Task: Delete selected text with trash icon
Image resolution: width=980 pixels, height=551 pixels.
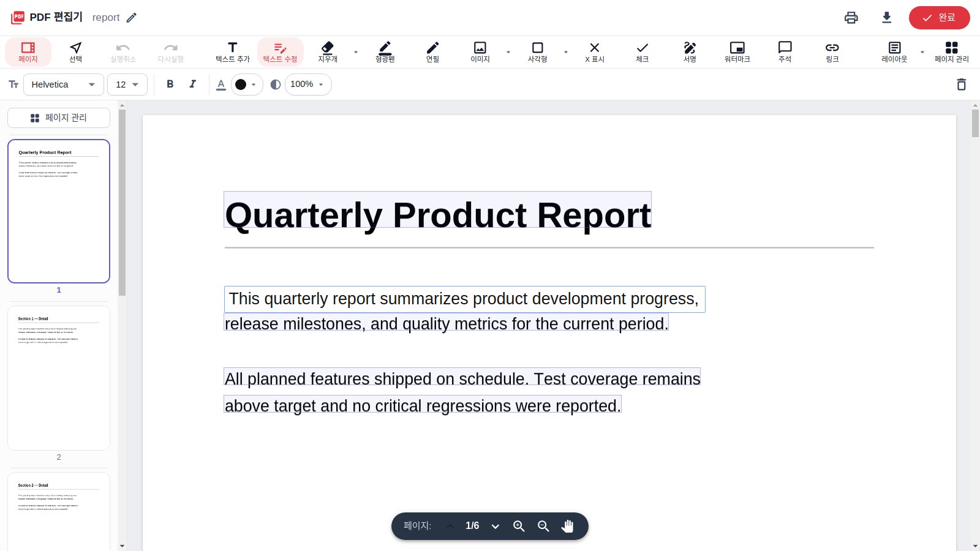Action: click(x=962, y=84)
